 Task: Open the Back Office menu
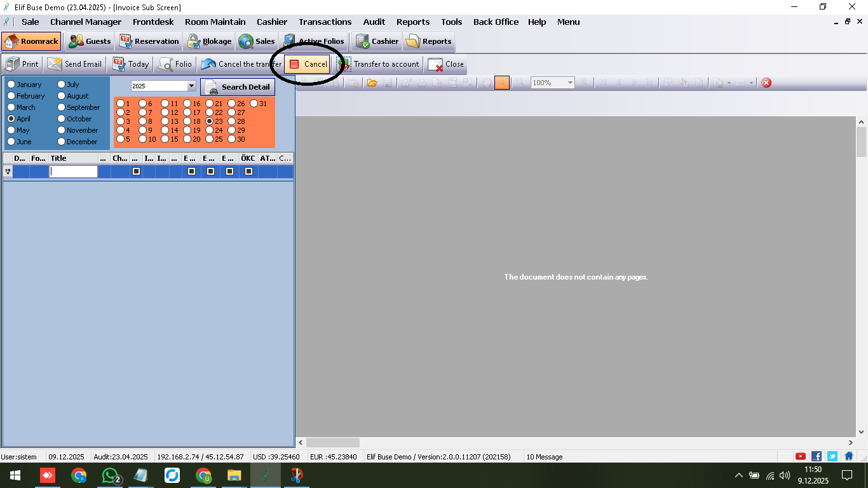point(496,22)
